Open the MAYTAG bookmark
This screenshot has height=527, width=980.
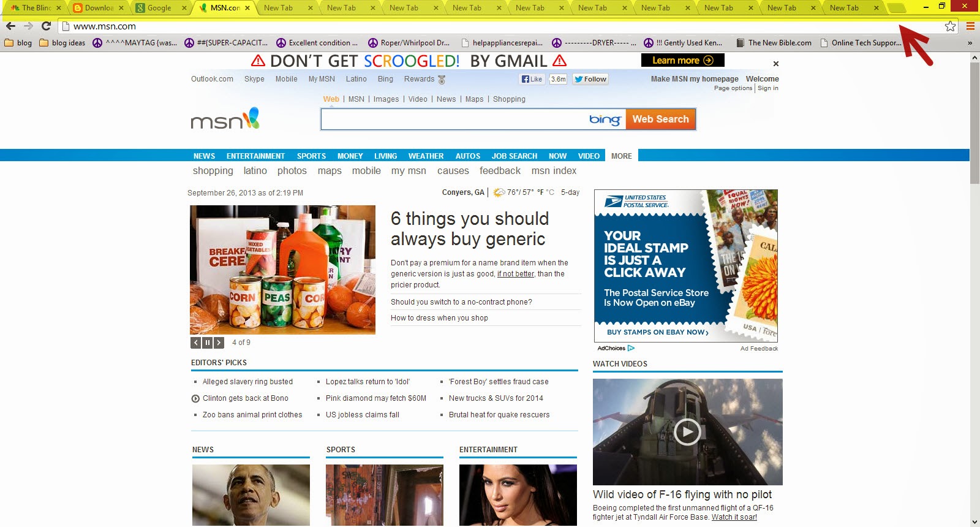[135, 43]
